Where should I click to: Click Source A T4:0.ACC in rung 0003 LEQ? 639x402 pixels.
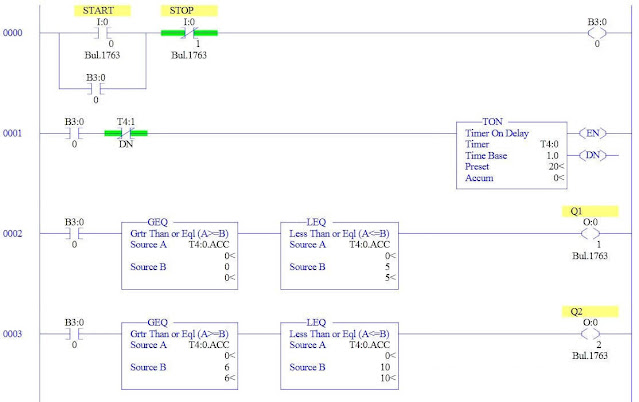(369, 345)
